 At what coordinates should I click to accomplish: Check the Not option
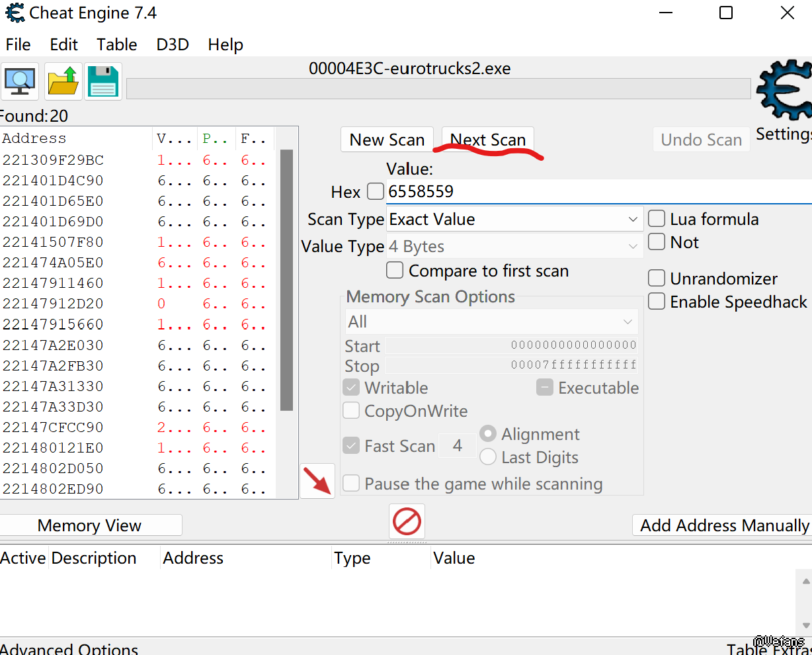(657, 242)
